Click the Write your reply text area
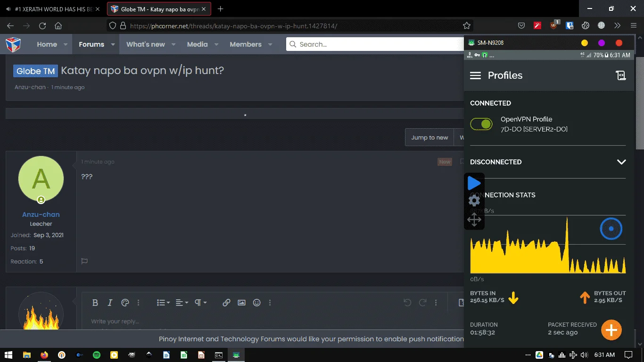The width and height of the screenshot is (644, 362). pyautogui.click(x=273, y=321)
